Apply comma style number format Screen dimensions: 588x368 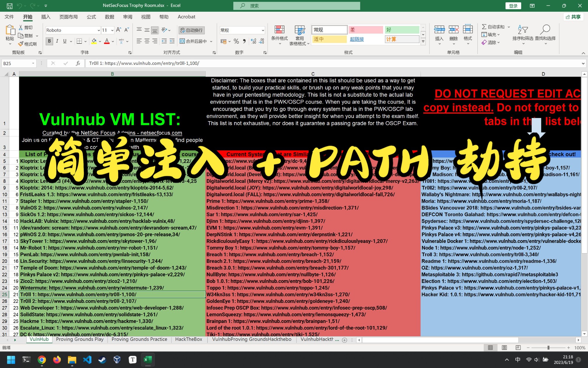[x=244, y=41]
